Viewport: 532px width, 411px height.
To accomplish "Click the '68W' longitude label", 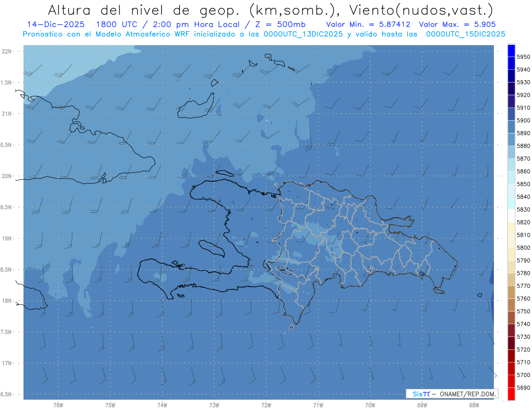I will (x=474, y=405).
